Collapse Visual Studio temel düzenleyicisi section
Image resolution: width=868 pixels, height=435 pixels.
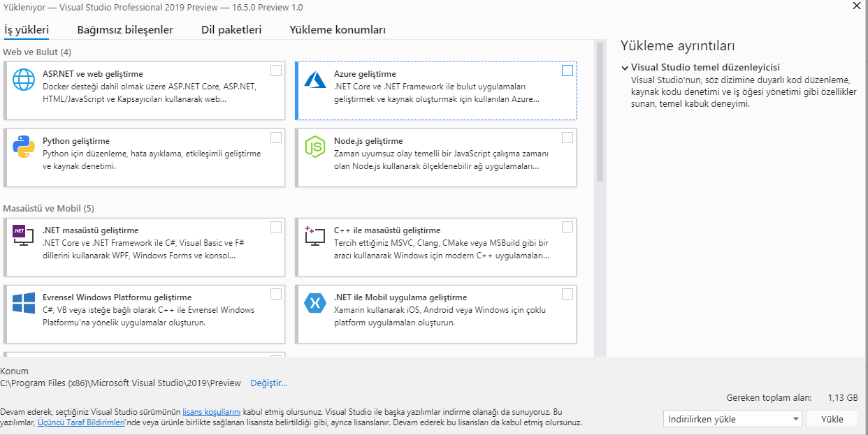[625, 68]
